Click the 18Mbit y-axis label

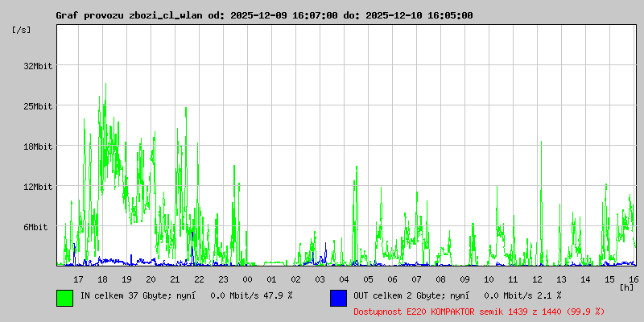click(x=38, y=147)
